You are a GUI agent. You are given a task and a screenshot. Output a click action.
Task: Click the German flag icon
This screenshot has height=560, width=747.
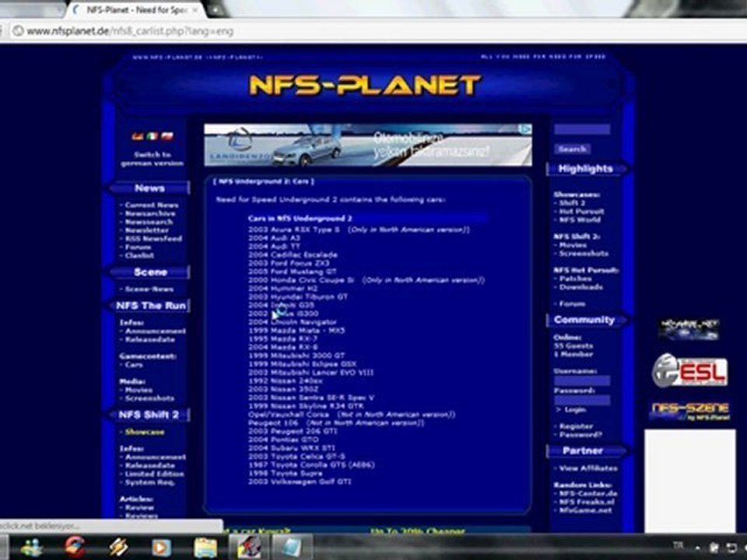point(138,137)
